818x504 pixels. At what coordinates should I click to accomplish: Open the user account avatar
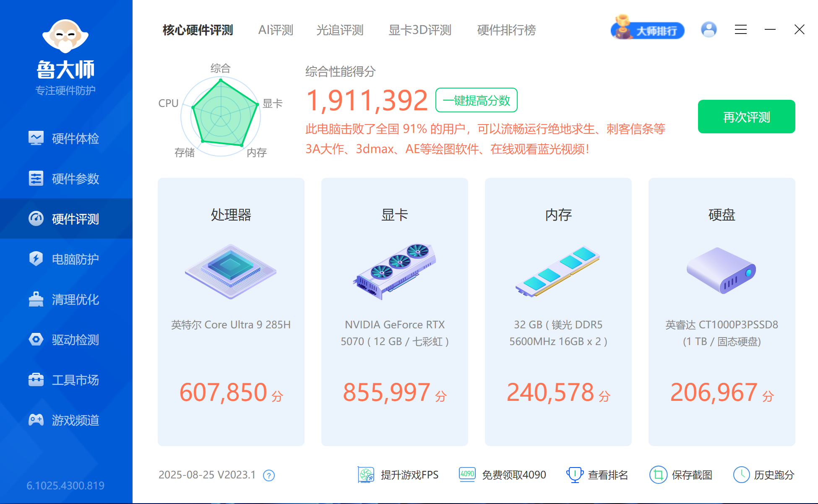pos(709,29)
